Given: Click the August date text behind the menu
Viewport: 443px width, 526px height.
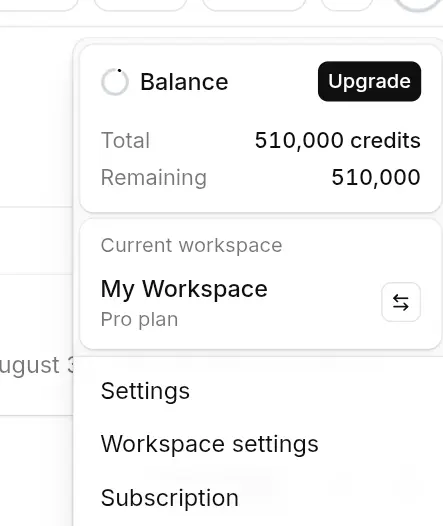Looking at the screenshot, I should 37,365.
